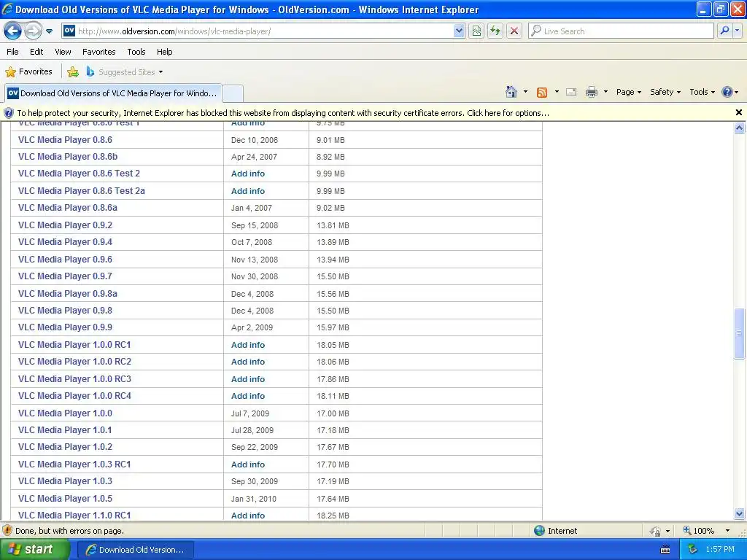The width and height of the screenshot is (747, 560).
Task: Click the scrollbar up arrow
Action: tap(740, 128)
